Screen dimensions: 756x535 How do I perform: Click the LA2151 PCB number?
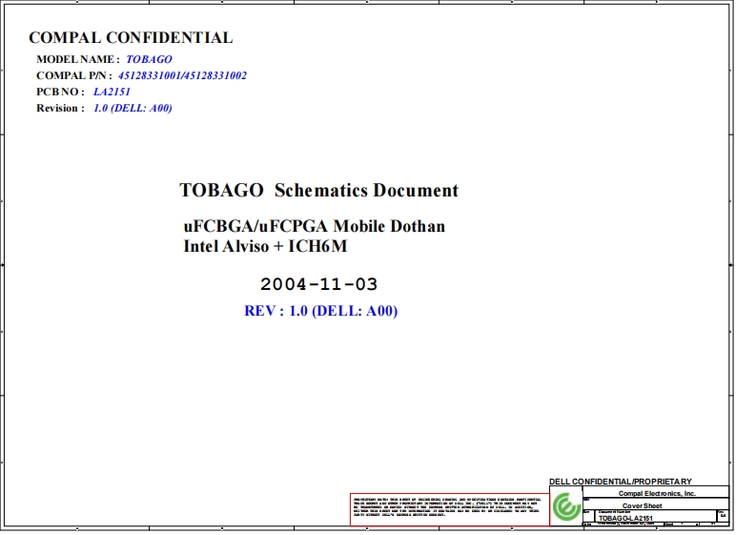click(112, 92)
